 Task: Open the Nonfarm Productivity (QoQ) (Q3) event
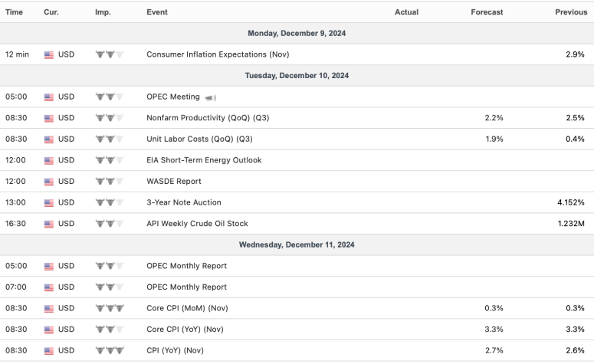208,118
